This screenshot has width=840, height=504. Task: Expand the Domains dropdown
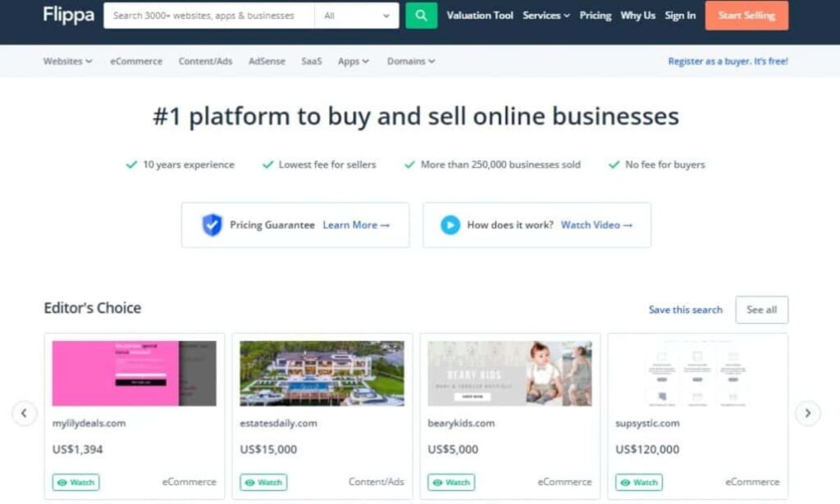[411, 61]
